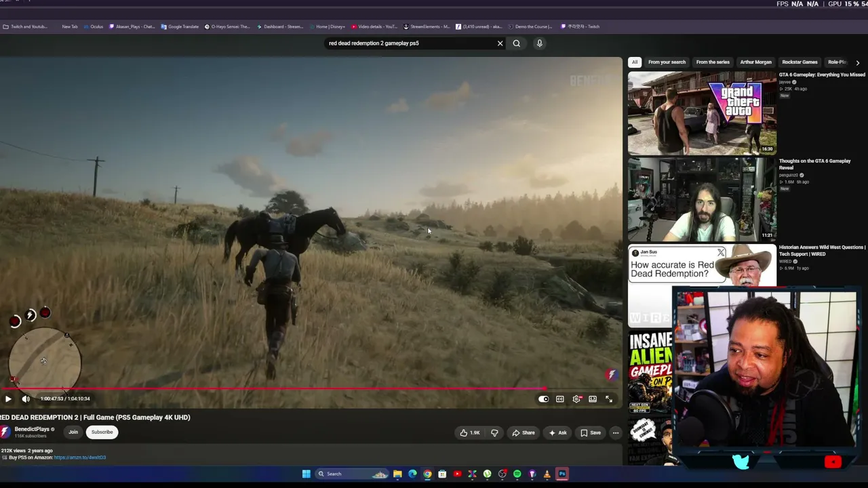
Task: Open the 'Akasan_Plays - Chat...' bookmark
Action: pos(132,26)
